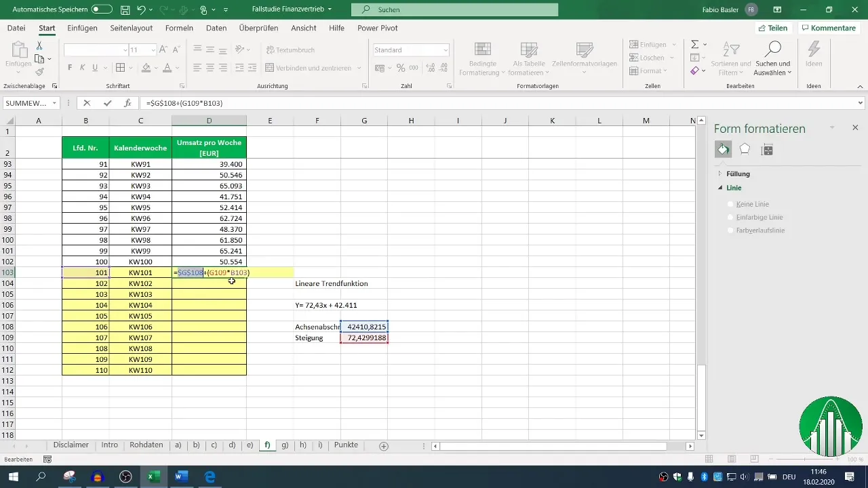Open Excel from the Windows taskbar
This screenshot has height=488, width=868.
(154, 476)
